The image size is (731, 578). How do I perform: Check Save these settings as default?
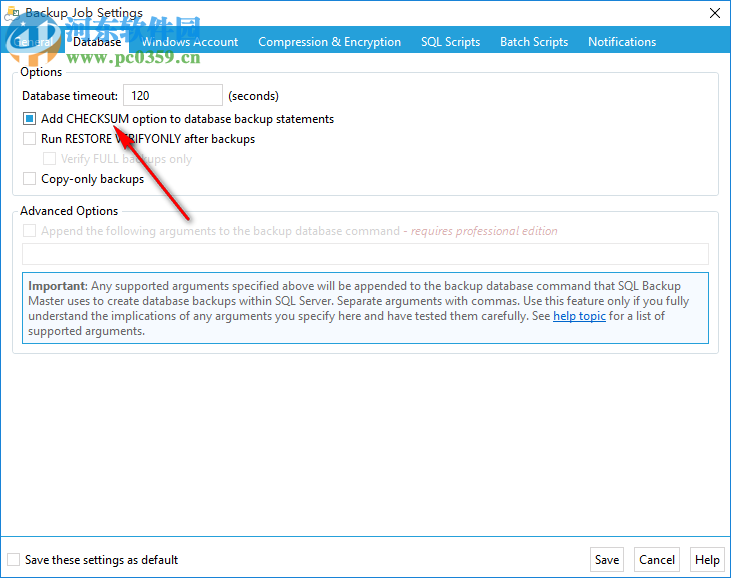(x=14, y=560)
